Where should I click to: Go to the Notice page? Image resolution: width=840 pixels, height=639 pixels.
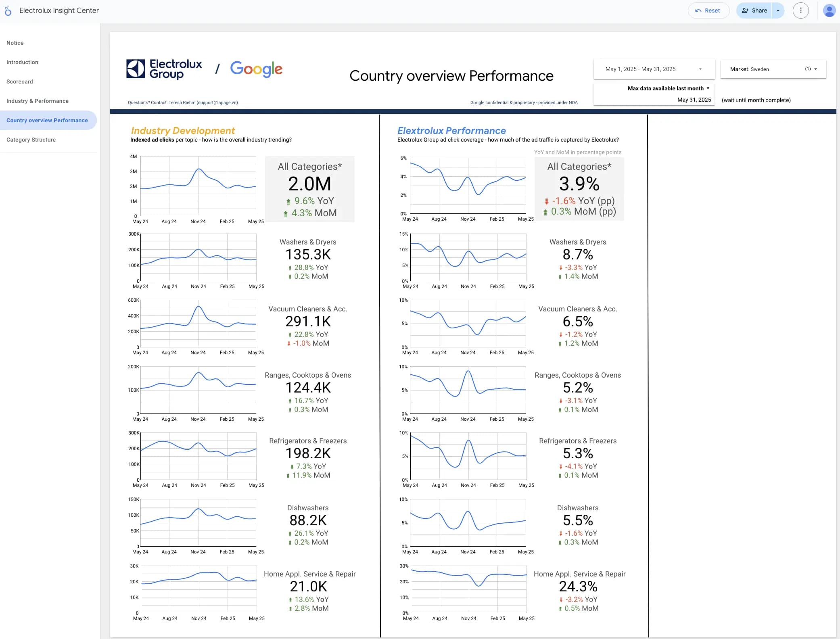[15, 43]
